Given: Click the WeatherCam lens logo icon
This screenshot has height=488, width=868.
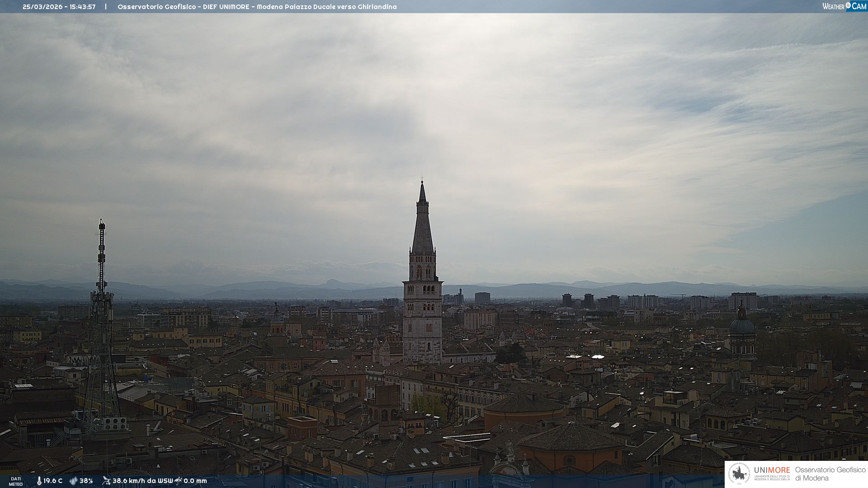Looking at the screenshot, I should coord(848,6).
